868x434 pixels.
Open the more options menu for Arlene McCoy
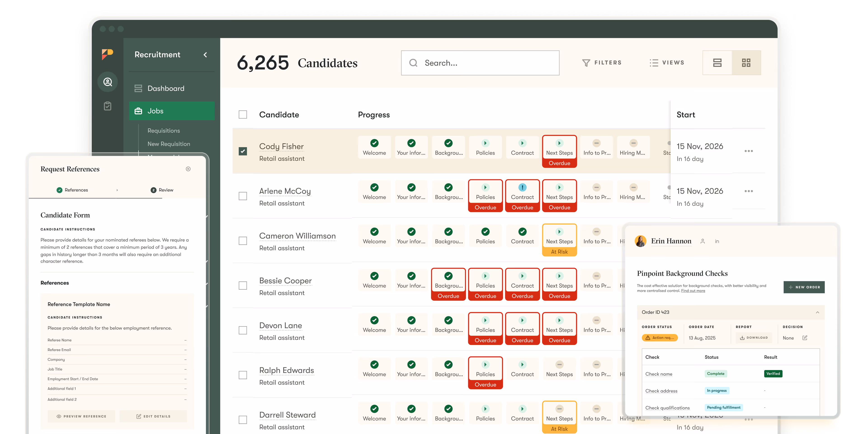click(x=748, y=191)
